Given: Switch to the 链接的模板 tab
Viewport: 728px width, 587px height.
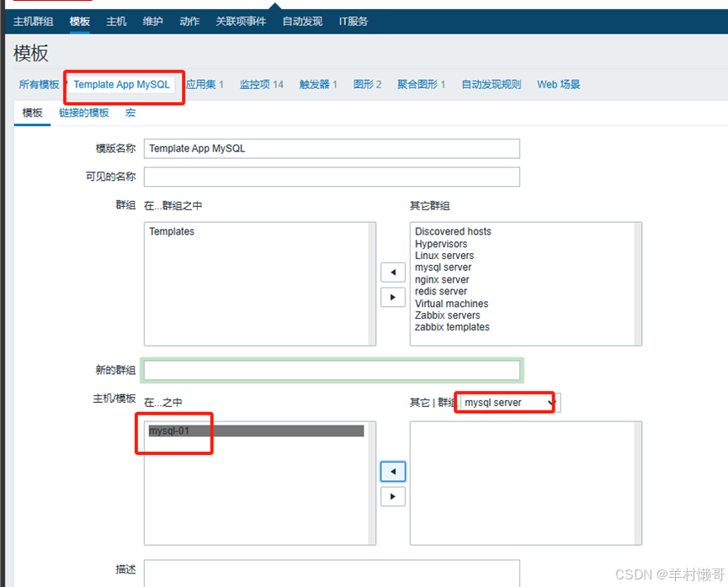Looking at the screenshot, I should coord(84,113).
